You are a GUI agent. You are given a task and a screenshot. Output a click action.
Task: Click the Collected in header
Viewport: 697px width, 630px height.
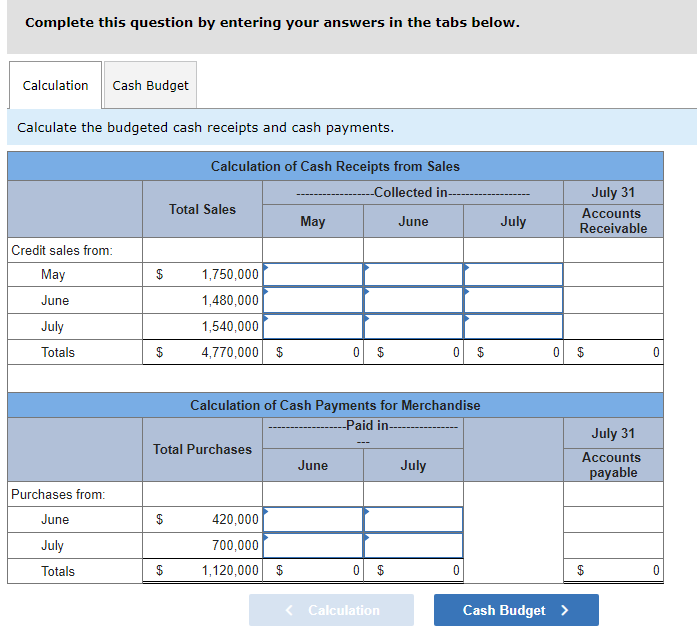[x=413, y=193]
